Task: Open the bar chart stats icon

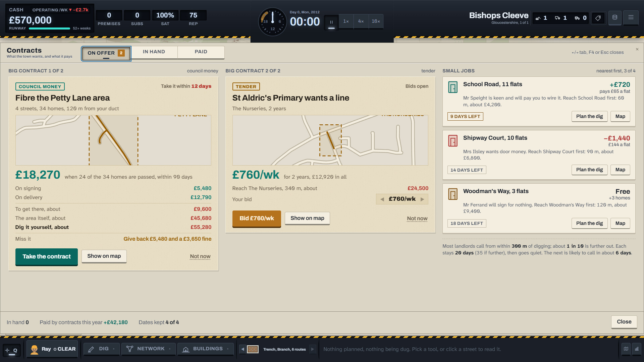Action: click(x=636, y=349)
